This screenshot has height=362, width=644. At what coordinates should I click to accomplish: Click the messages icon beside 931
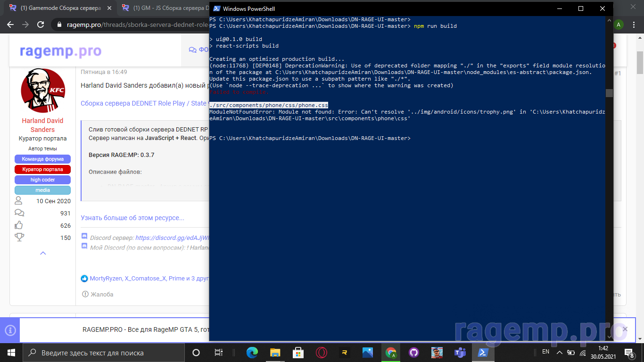tap(19, 213)
